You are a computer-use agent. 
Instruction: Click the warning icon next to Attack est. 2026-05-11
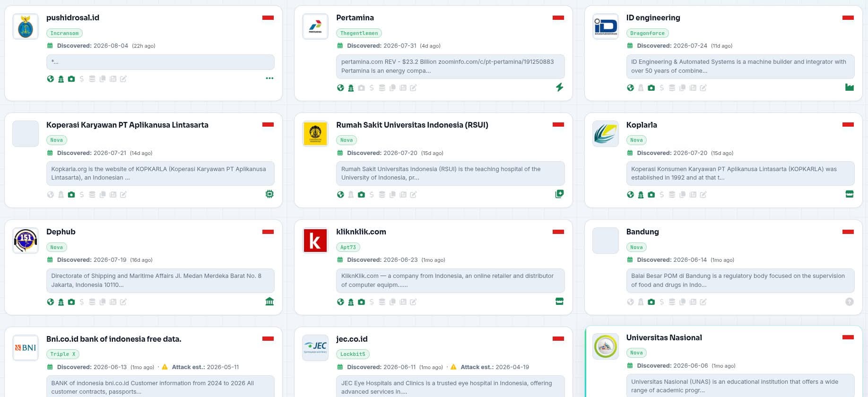[x=165, y=367]
